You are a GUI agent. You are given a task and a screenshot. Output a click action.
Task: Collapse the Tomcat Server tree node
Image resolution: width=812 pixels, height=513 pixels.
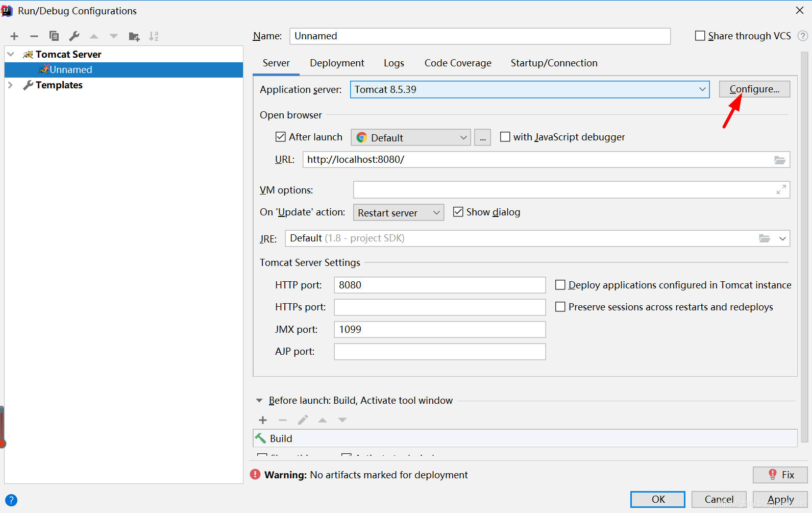(11, 54)
